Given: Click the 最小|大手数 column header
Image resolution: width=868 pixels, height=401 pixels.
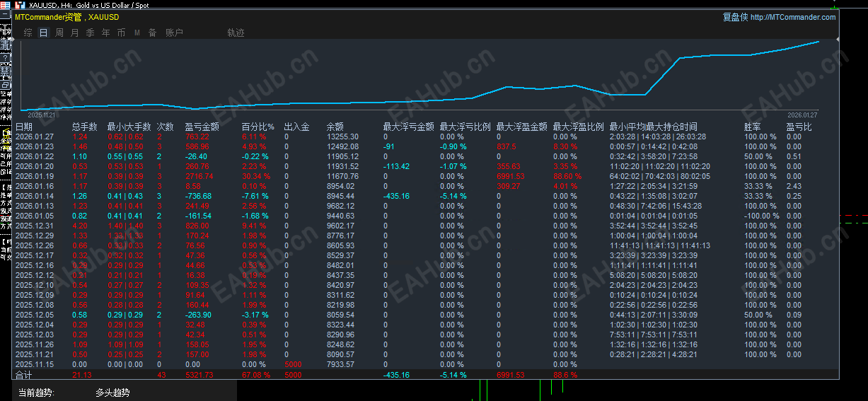Looking at the screenshot, I should tap(129, 127).
